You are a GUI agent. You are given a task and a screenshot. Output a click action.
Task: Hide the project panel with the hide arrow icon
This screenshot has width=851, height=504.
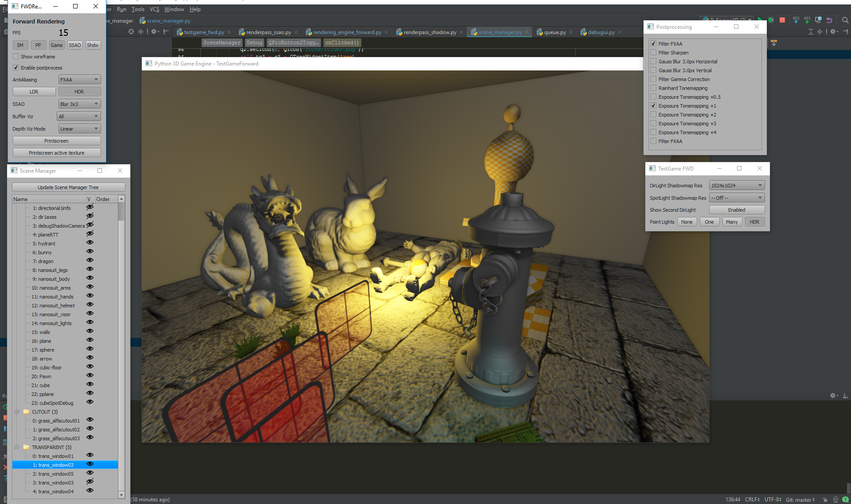click(166, 31)
